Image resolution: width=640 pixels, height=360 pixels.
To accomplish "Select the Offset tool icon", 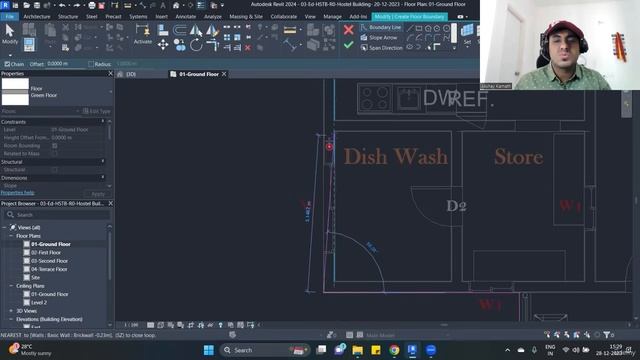I will pyautogui.click(x=179, y=30).
